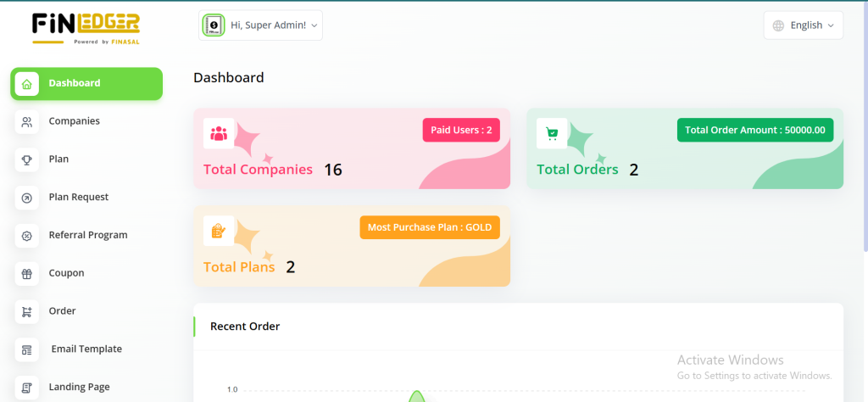Image resolution: width=868 pixels, height=402 pixels.
Task: Click the Order cart icon in sidebar
Action: [x=27, y=311]
